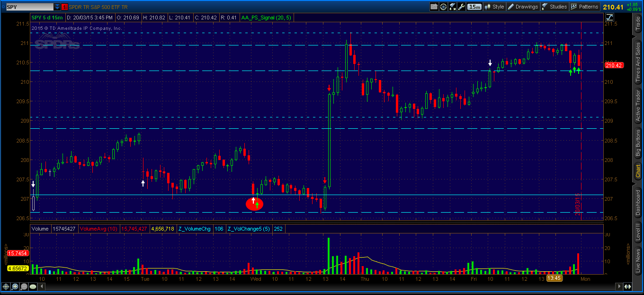
Task: Open chart settings wrench icon
Action: tap(461, 7)
